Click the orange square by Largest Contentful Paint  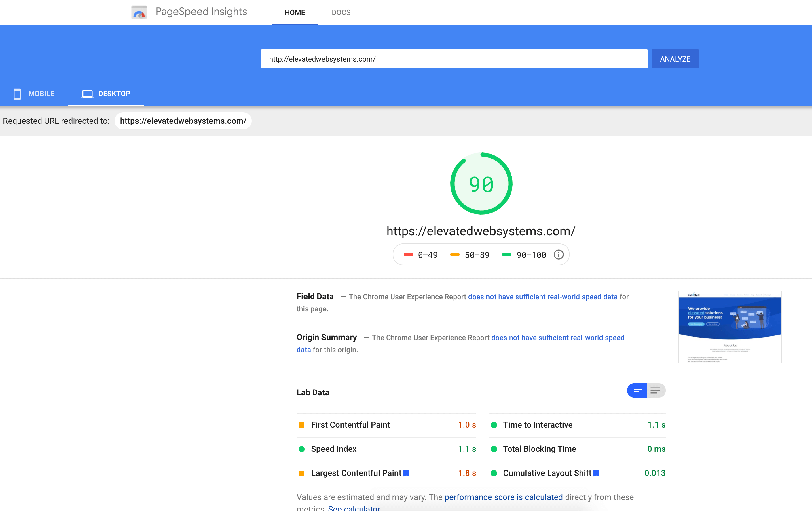coord(301,473)
